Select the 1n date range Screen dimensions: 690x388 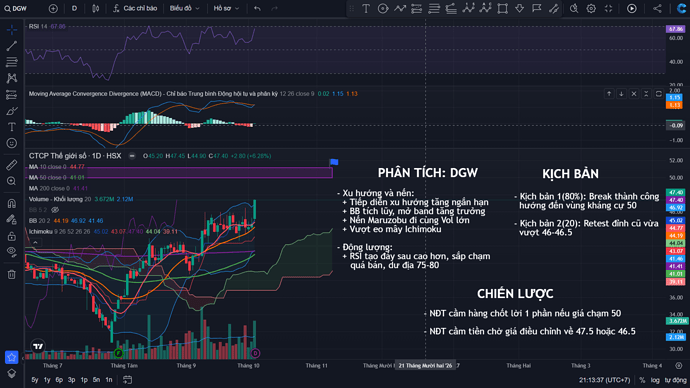point(109,380)
